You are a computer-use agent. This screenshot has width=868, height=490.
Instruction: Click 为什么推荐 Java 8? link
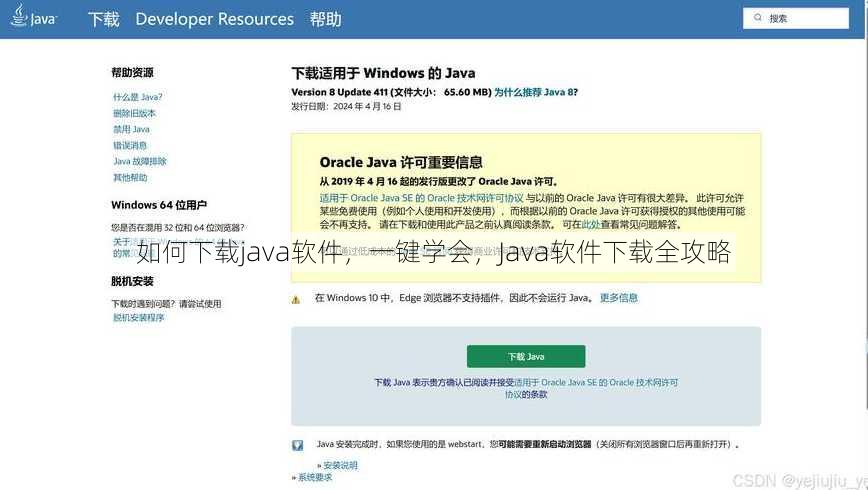536,92
